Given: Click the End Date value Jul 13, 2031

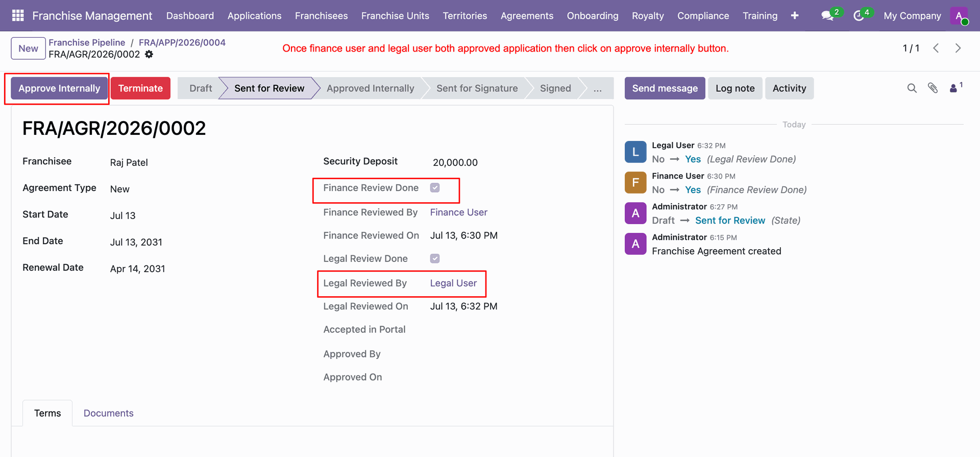Looking at the screenshot, I should click(x=136, y=243).
